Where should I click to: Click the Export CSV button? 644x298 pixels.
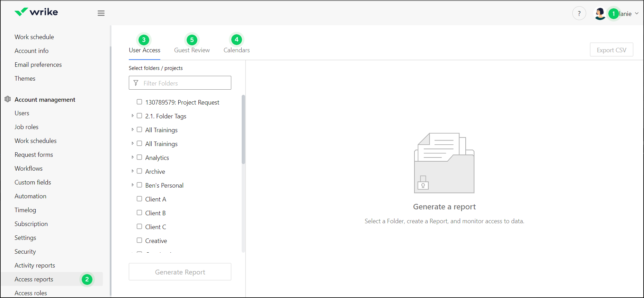coord(611,50)
